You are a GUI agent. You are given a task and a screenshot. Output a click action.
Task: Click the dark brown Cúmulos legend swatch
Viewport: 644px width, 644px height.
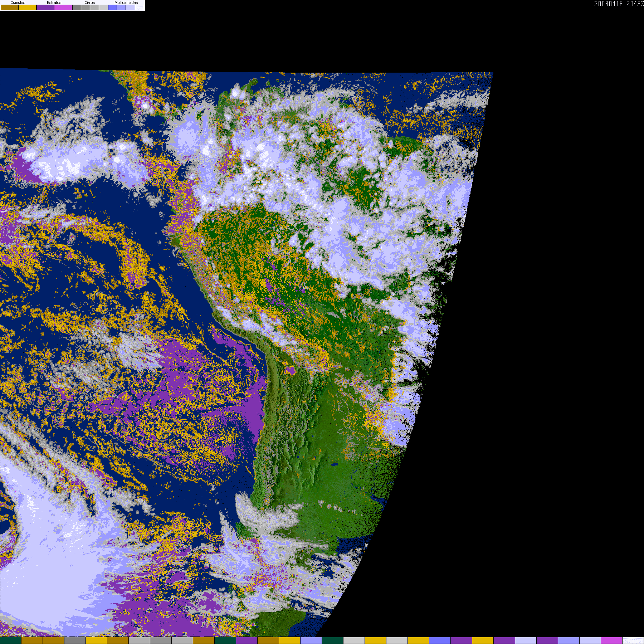(10, 7)
